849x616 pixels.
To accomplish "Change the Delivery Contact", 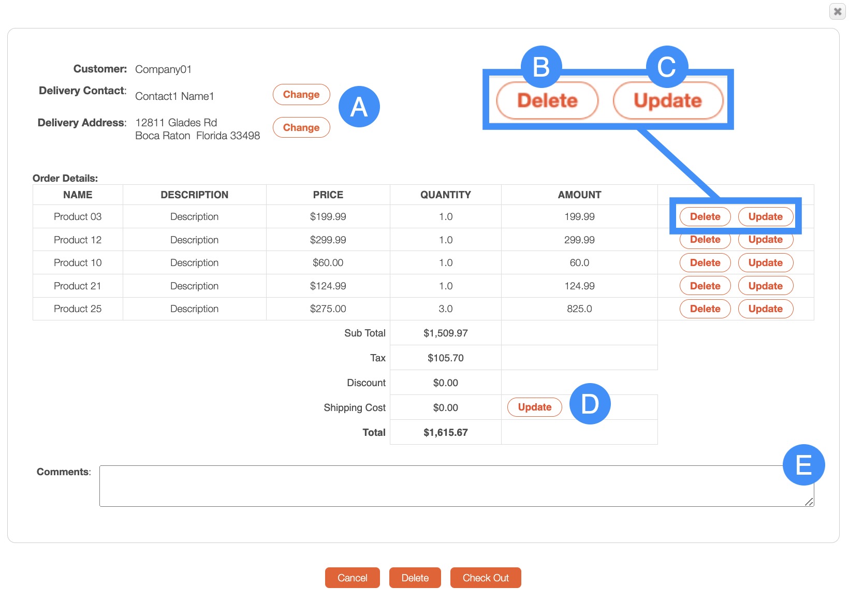I will (301, 95).
